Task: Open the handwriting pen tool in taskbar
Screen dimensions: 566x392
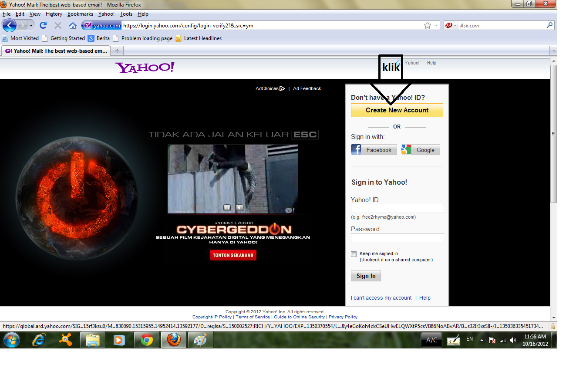Action: pos(453,340)
